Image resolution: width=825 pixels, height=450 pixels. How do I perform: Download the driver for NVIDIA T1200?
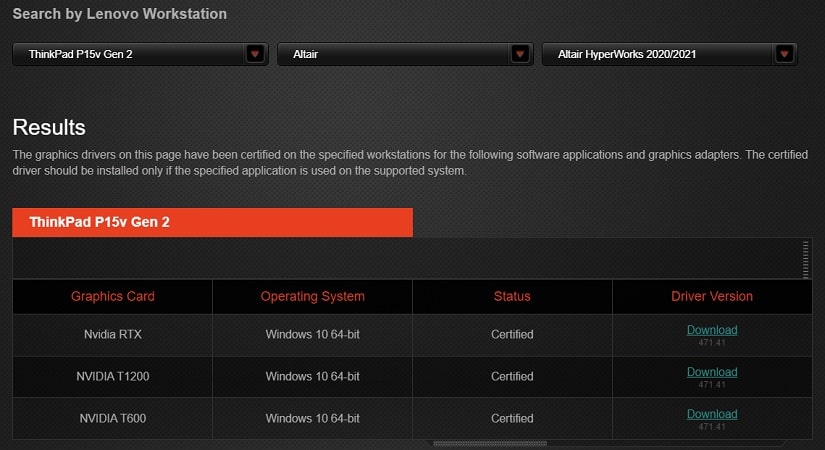coord(712,372)
